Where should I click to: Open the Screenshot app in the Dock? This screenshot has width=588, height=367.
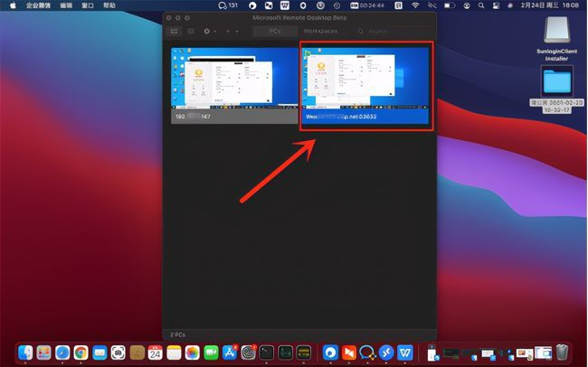119,353
